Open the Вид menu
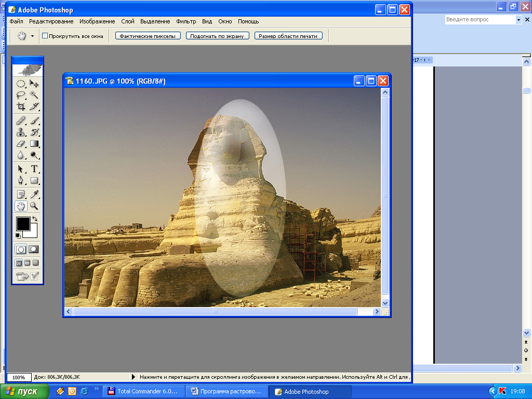Image resolution: width=532 pixels, height=399 pixels. tap(207, 21)
